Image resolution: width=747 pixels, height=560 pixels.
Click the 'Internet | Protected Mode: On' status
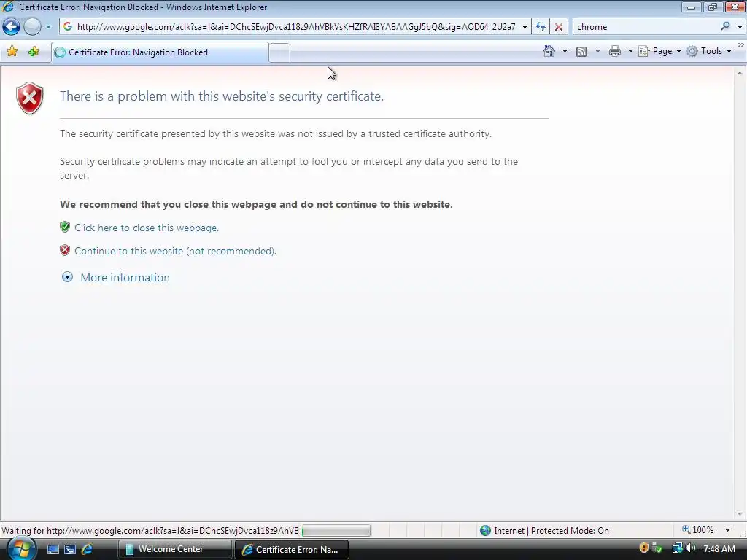point(551,531)
